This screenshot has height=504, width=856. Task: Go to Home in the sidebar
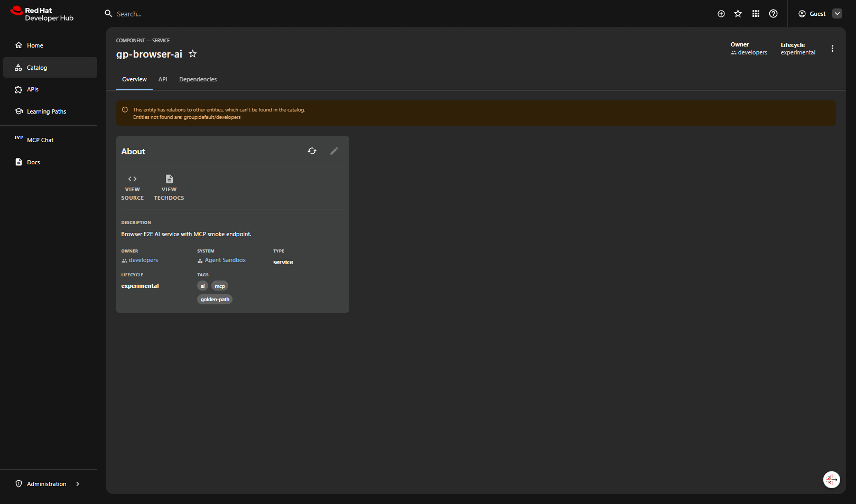click(50, 45)
